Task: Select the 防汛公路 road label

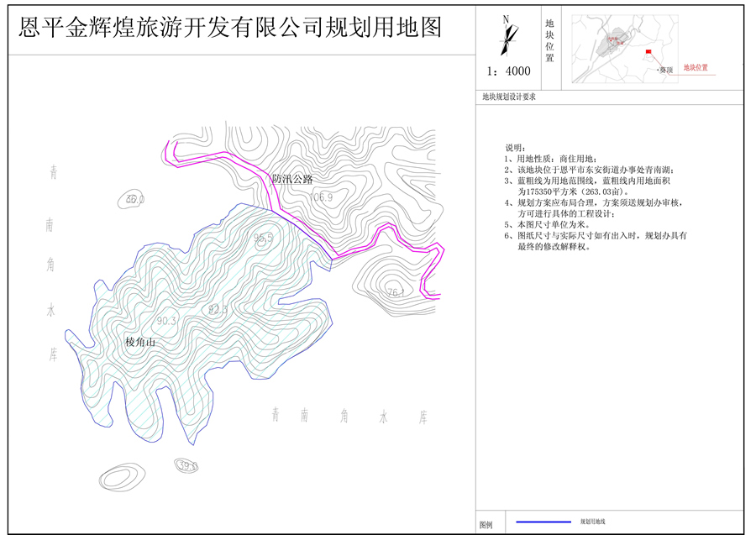Action: click(x=291, y=180)
